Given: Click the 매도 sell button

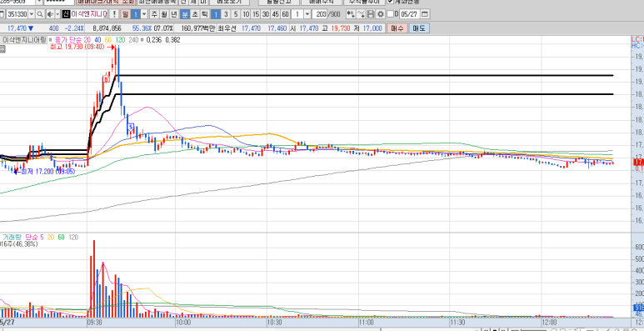Looking at the screenshot, I should tap(419, 28).
